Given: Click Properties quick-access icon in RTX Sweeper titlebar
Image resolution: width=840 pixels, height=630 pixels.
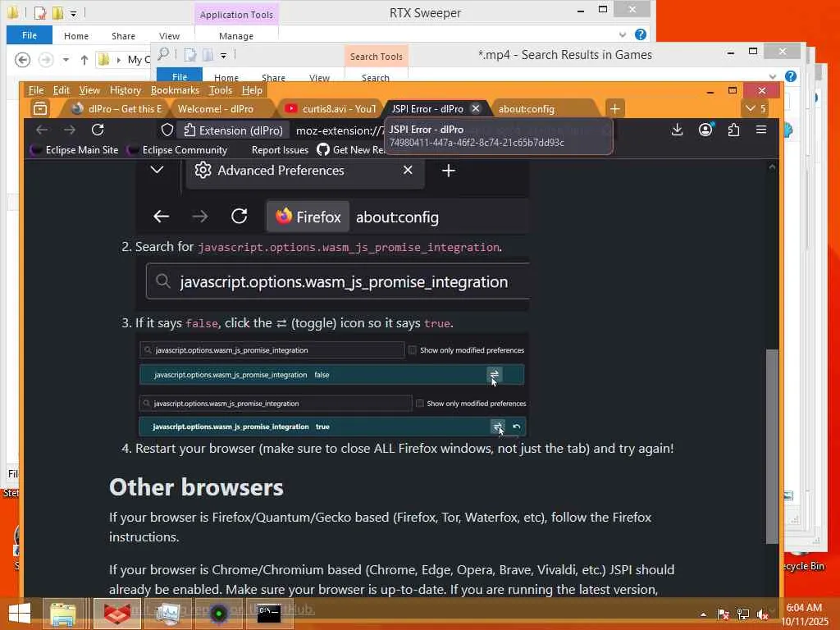Looking at the screenshot, I should click(x=40, y=11).
